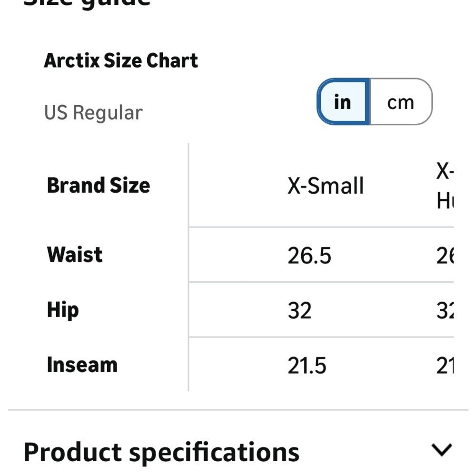Viewport: 476px width, 476px height.
Task: Click the Waist row header
Action: click(74, 255)
